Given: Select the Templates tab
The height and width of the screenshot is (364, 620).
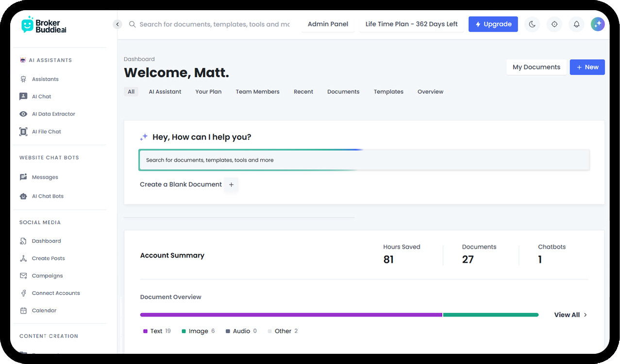Looking at the screenshot, I should [x=388, y=92].
